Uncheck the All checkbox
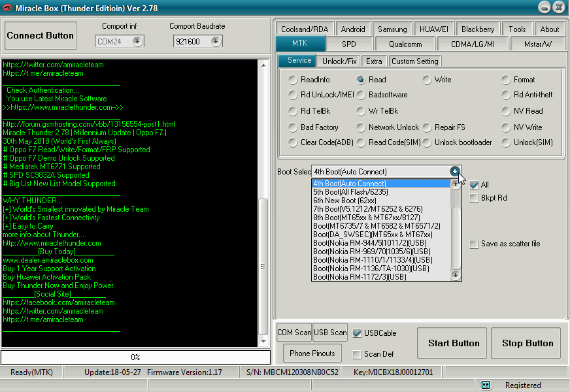The width and height of the screenshot is (570, 392). click(x=474, y=185)
